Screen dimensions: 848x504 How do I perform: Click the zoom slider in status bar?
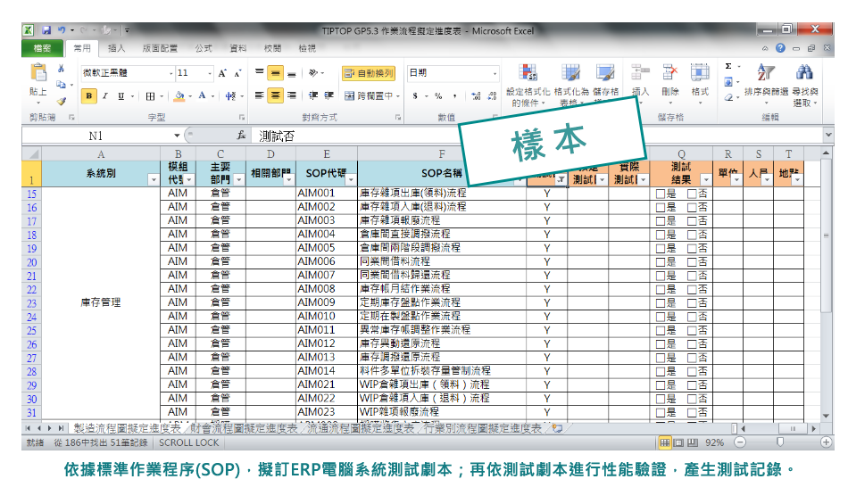[779, 442]
